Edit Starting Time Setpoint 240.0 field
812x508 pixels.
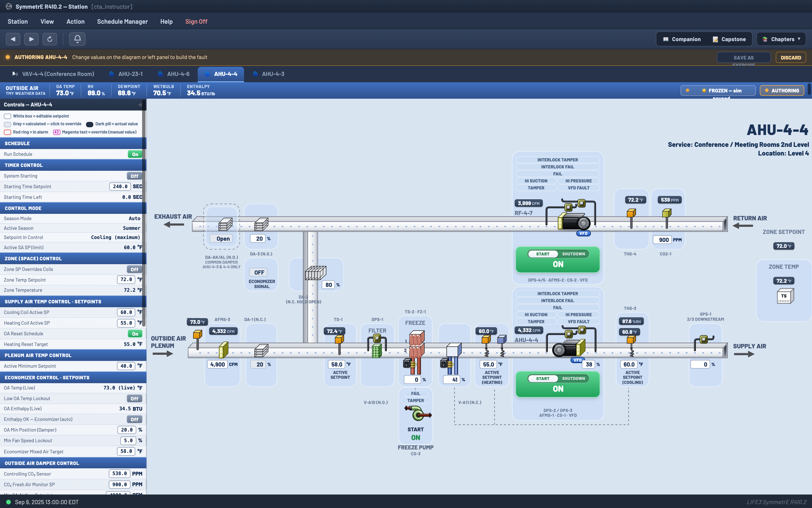(x=120, y=187)
